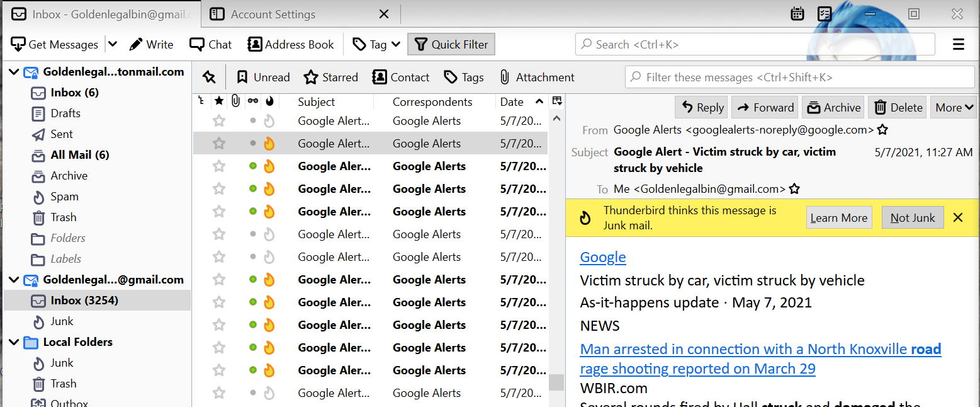Open the Thunderbird hamburger menu

(959, 45)
